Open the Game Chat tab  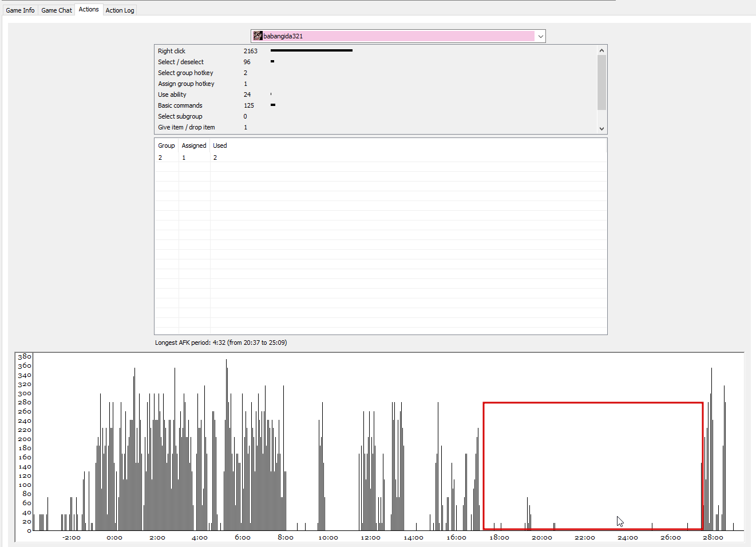(57, 10)
